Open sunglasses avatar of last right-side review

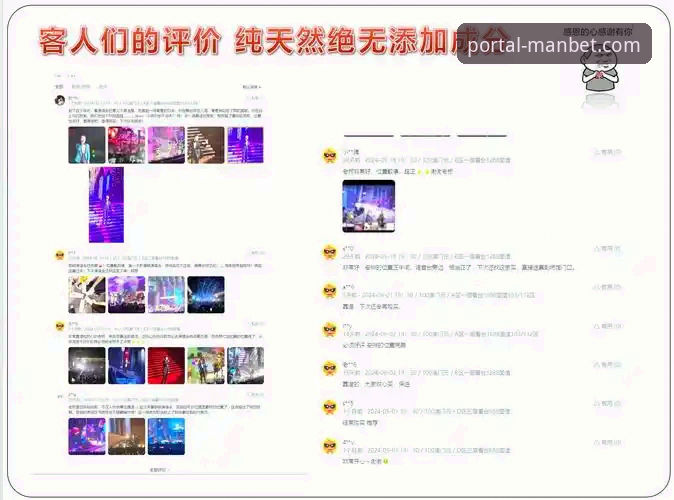coord(330,446)
